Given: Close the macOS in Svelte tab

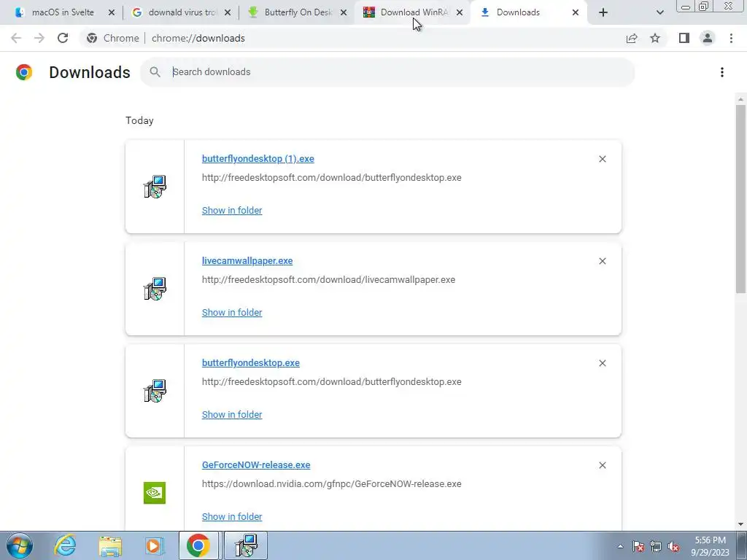Looking at the screenshot, I should pyautogui.click(x=112, y=12).
